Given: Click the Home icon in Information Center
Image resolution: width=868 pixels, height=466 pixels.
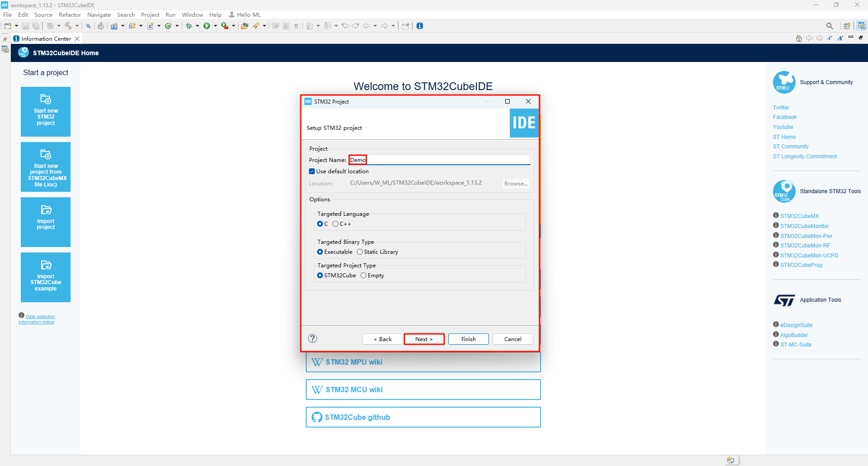Looking at the screenshot, I should pos(799,38).
